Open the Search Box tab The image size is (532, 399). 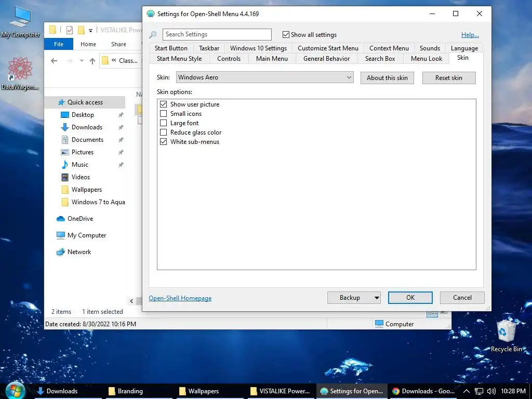[x=380, y=59]
